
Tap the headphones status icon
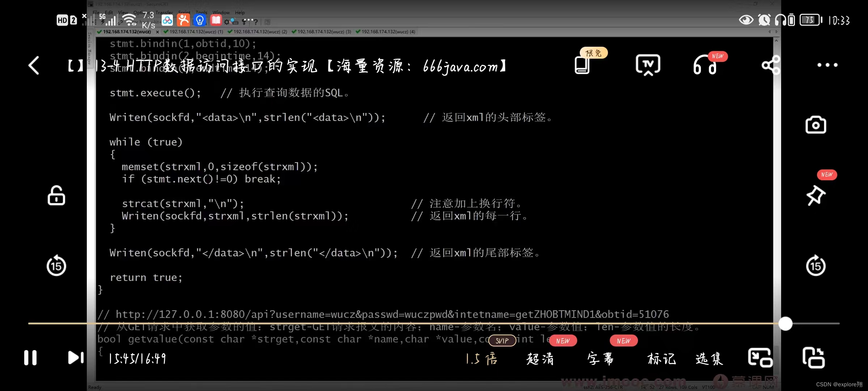coord(780,20)
